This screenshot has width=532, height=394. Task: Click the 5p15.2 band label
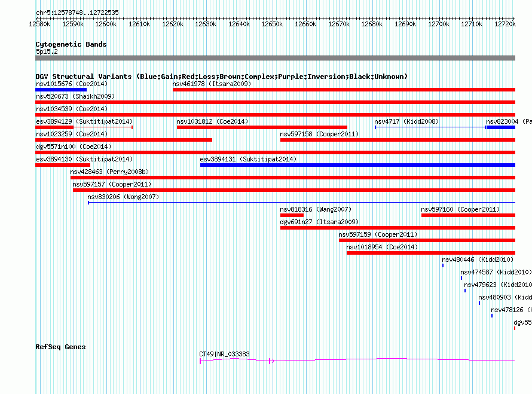[47, 51]
